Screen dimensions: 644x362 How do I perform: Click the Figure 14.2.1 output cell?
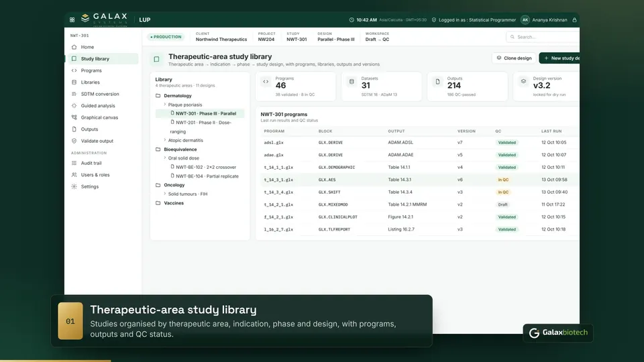[x=400, y=217]
